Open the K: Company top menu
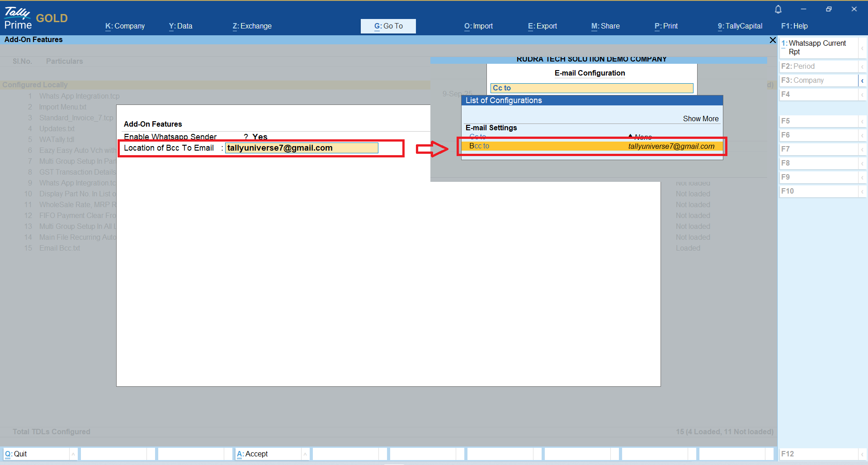The height and width of the screenshot is (465, 868). 125,26
